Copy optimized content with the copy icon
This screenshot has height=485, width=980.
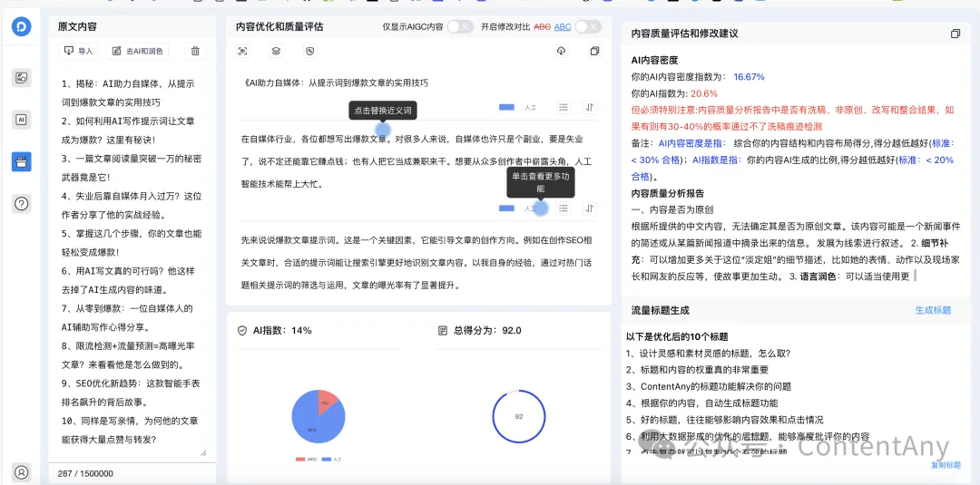594,52
